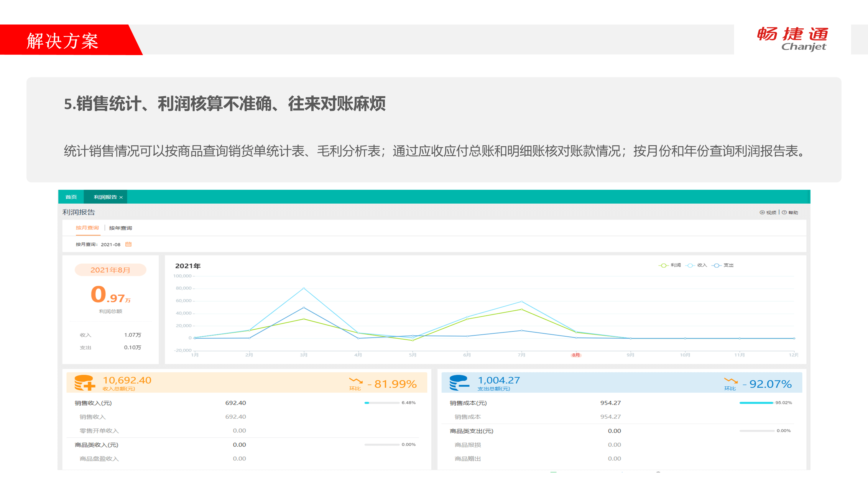
Task: Close the 利润报告 tab with the X
Action: (x=121, y=197)
